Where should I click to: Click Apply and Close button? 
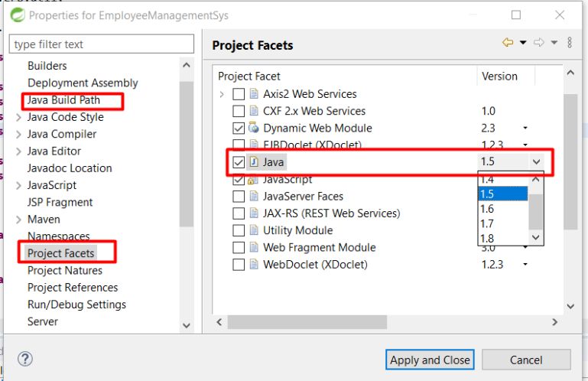[430, 360]
